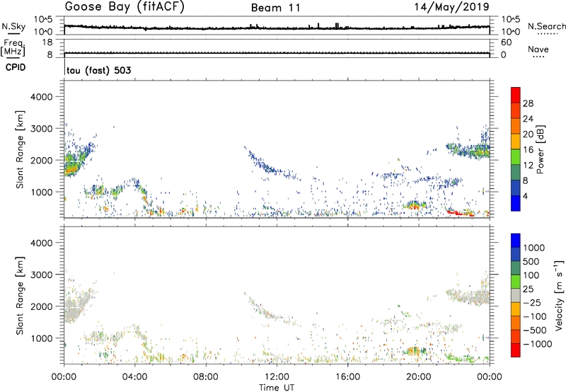Click frequency axis value '18'
This screenshot has height=392, width=566.
click(x=47, y=42)
